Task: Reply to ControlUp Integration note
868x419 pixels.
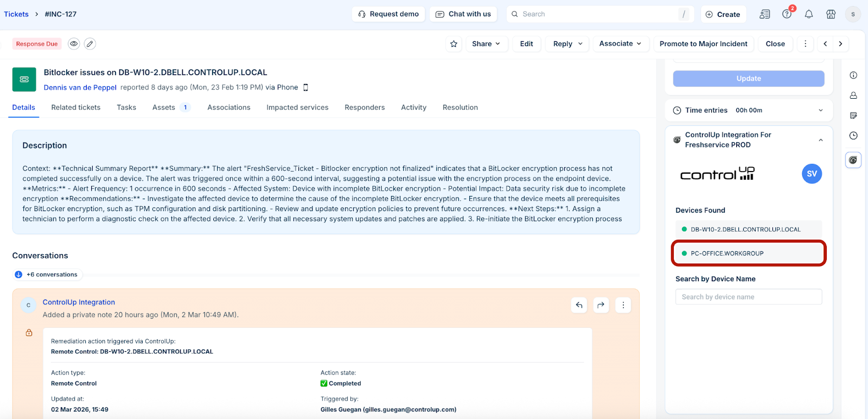Action: [579, 305]
